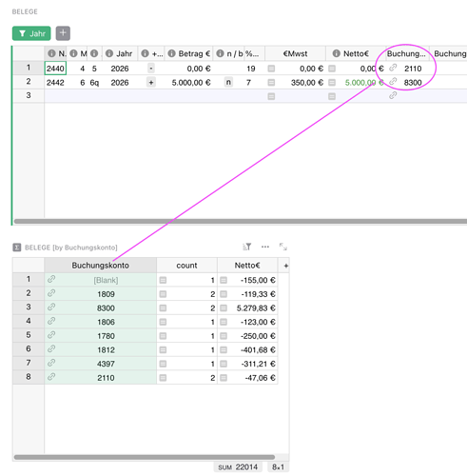Click horizontal scrollbar of BELEGE table
The height and width of the screenshot is (476, 467).
click(x=241, y=221)
